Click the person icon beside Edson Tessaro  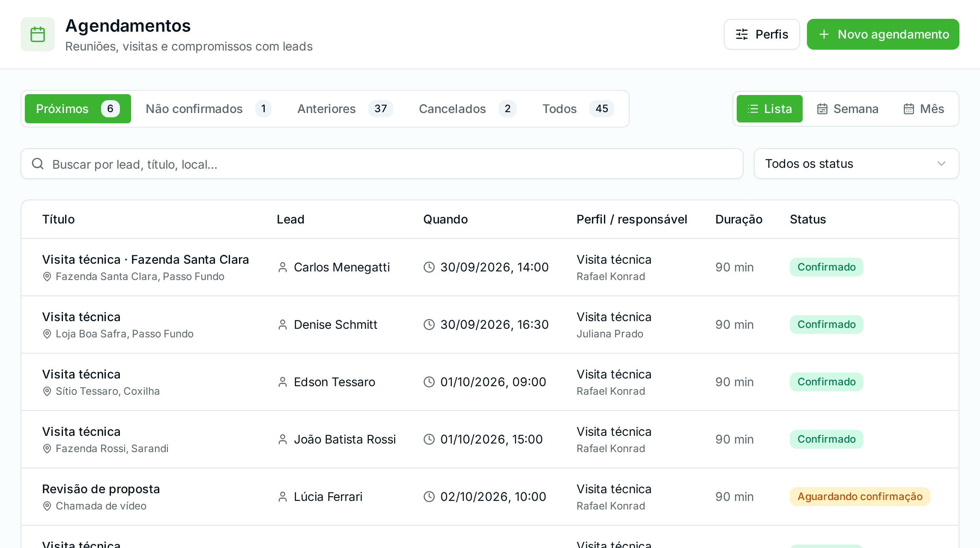(283, 382)
